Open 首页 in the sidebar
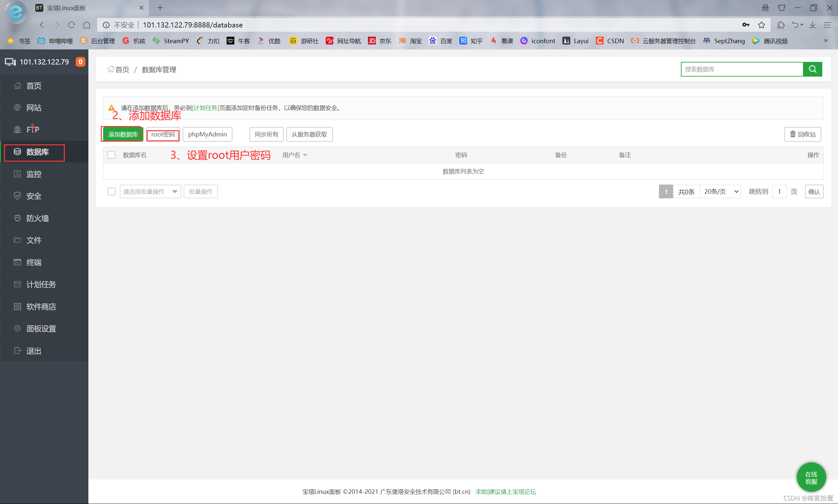838x504 pixels. 34,86
